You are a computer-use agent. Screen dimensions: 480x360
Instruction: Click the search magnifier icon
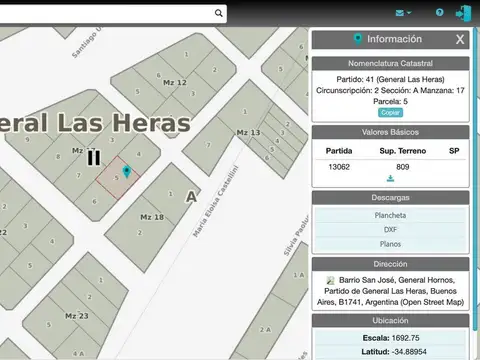[219, 13]
